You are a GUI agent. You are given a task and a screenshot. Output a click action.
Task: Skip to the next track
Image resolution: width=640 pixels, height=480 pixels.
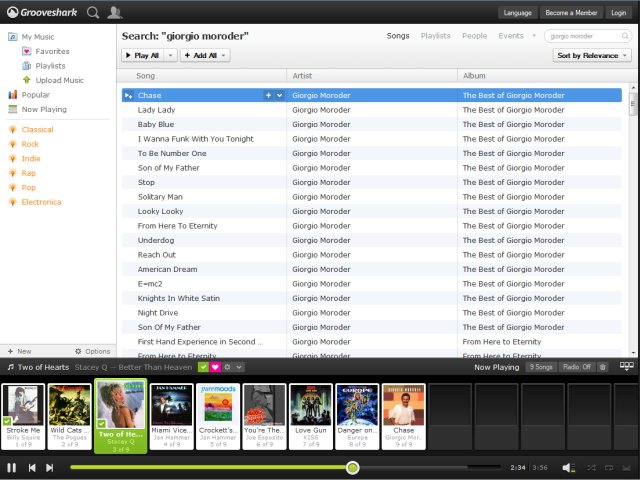click(50, 467)
